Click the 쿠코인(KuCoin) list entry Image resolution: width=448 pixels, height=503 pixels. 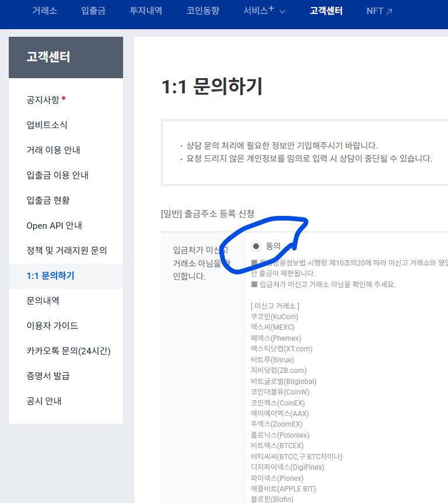275,317
